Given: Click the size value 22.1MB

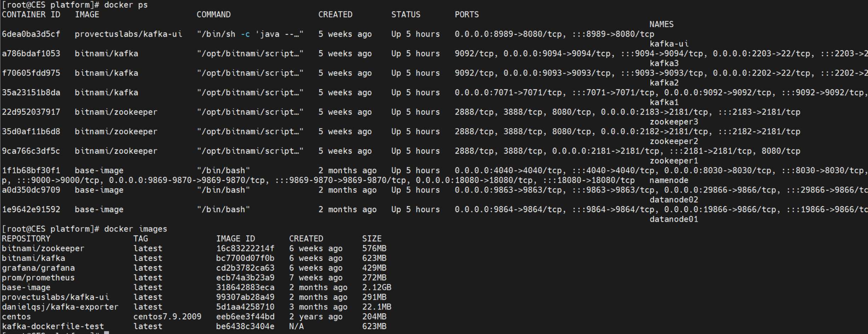Looking at the screenshot, I should point(376,307).
